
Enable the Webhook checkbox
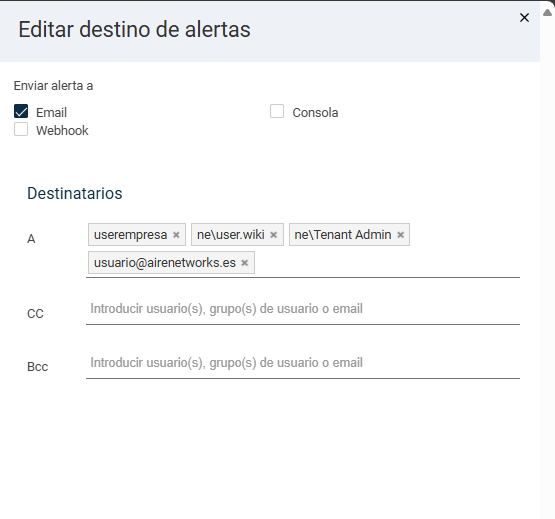pyautogui.click(x=21, y=129)
